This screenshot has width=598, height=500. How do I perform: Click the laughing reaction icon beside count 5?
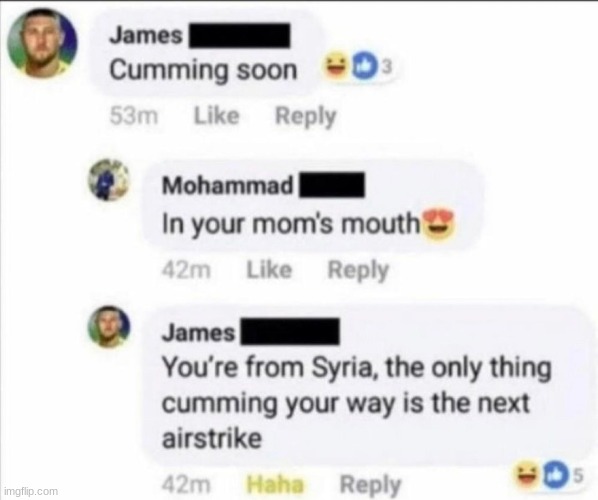[527, 475]
